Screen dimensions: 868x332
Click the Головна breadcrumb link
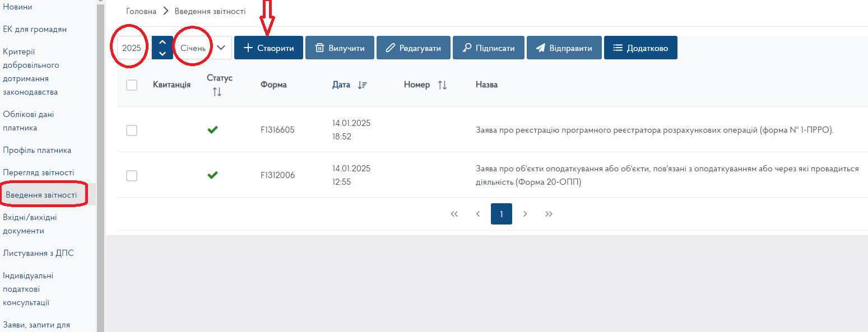coord(141,11)
